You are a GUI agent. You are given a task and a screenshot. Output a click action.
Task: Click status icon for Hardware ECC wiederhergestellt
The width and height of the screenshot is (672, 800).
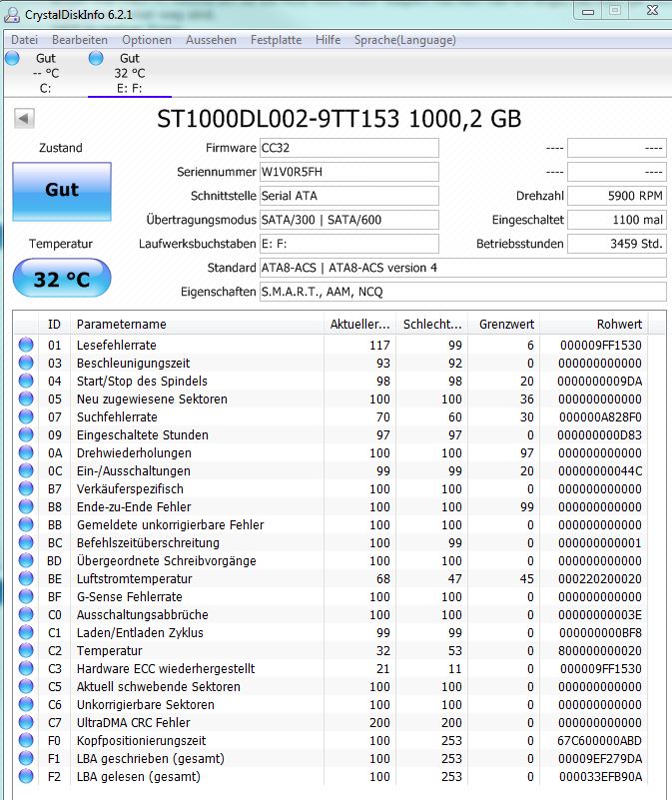coord(26,668)
